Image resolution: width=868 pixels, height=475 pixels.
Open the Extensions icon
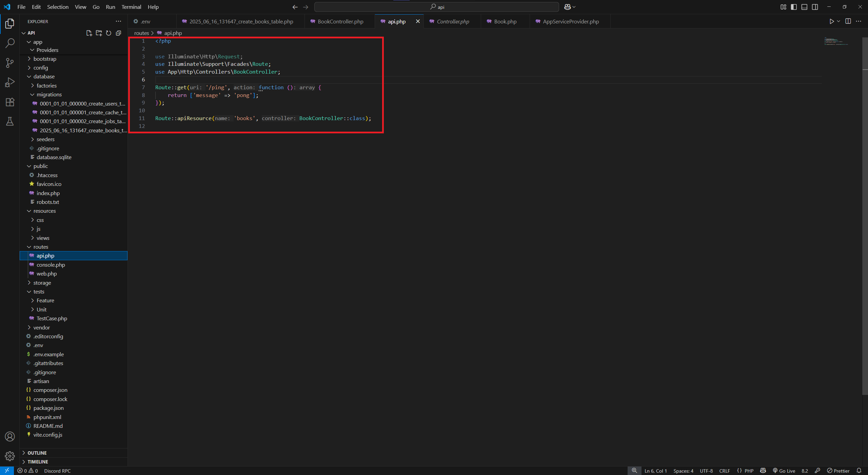click(10, 102)
